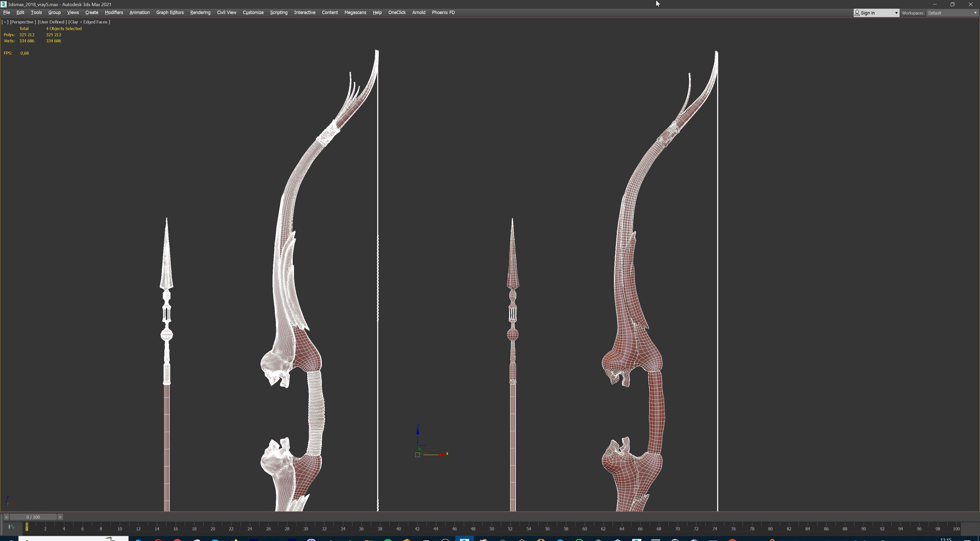Open the Mini Curve Editor toggle icon

(x=11, y=527)
